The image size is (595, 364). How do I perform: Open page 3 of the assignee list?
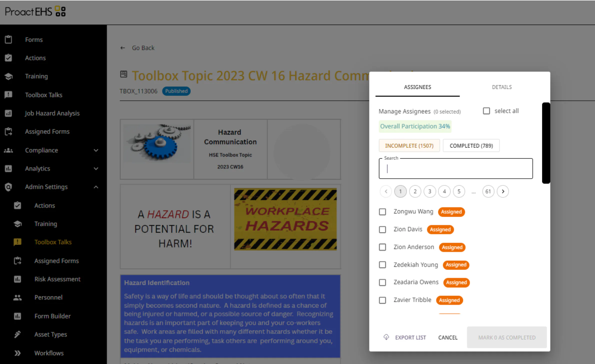point(430,191)
